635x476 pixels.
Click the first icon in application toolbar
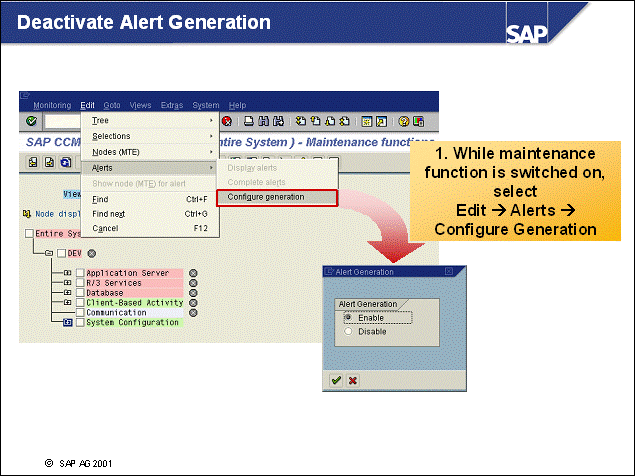tap(33, 162)
